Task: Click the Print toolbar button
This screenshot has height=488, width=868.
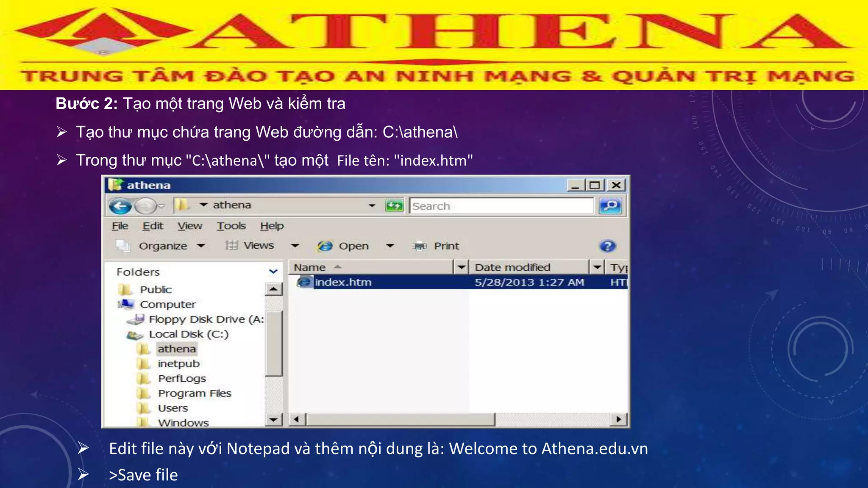Action: coord(436,246)
